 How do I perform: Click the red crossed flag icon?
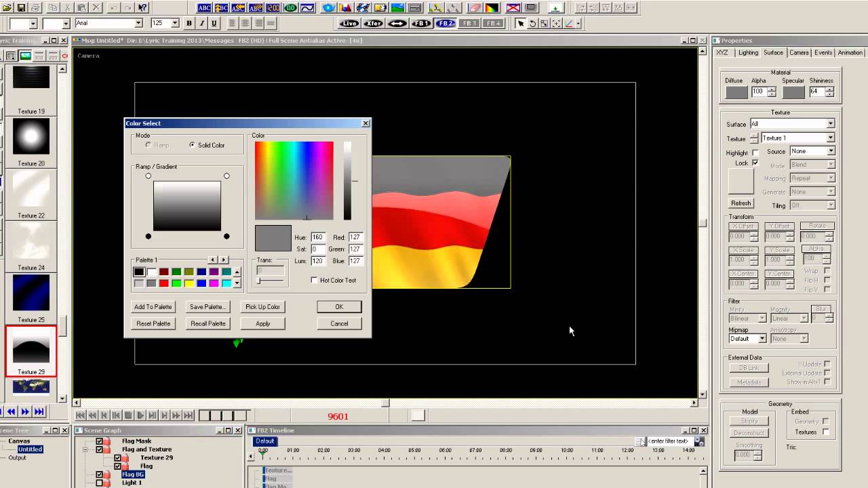coord(513,7)
